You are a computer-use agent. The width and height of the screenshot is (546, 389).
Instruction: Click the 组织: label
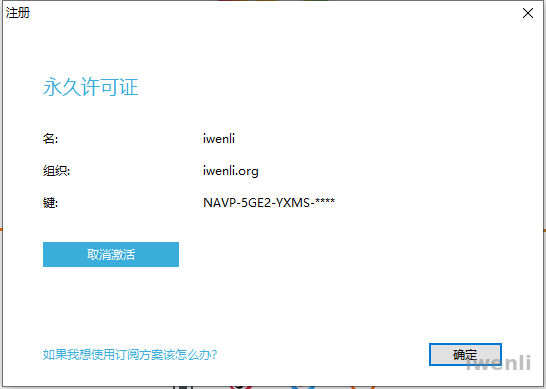tap(56, 171)
